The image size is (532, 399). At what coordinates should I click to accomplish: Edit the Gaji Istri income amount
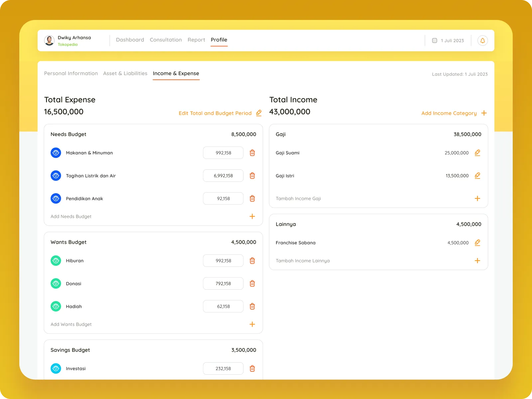point(477,176)
